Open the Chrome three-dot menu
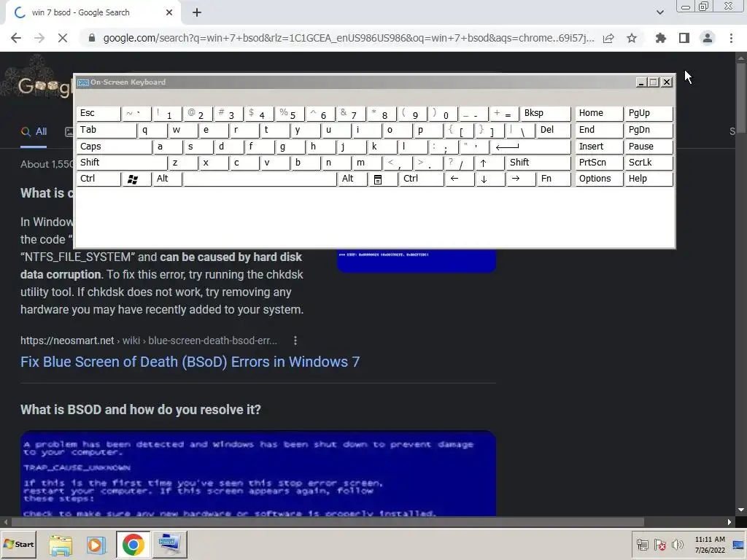Screen dimensions: 747x560 pyautogui.click(x=731, y=38)
